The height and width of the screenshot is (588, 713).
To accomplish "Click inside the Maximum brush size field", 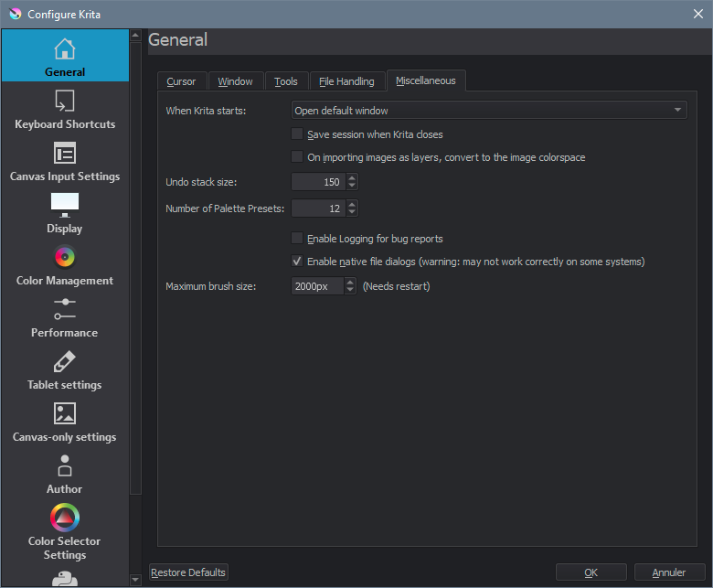I will (316, 286).
